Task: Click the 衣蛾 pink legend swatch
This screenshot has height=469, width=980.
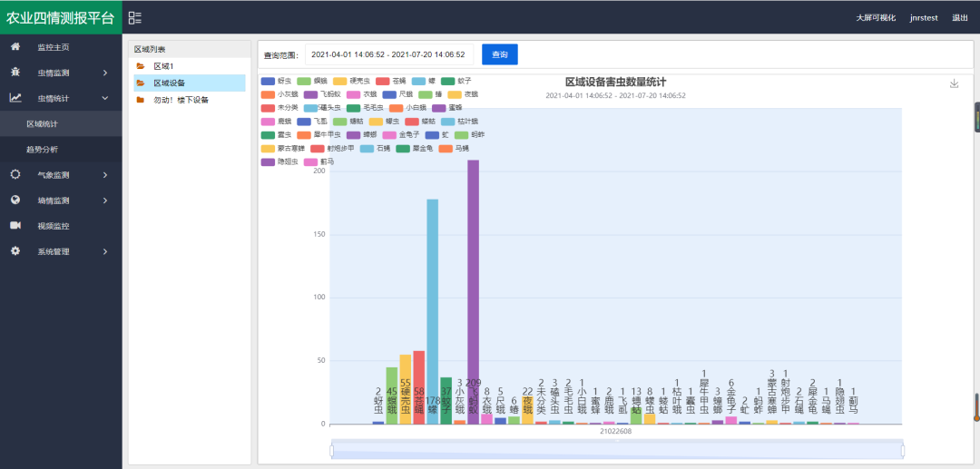Action: (354, 94)
